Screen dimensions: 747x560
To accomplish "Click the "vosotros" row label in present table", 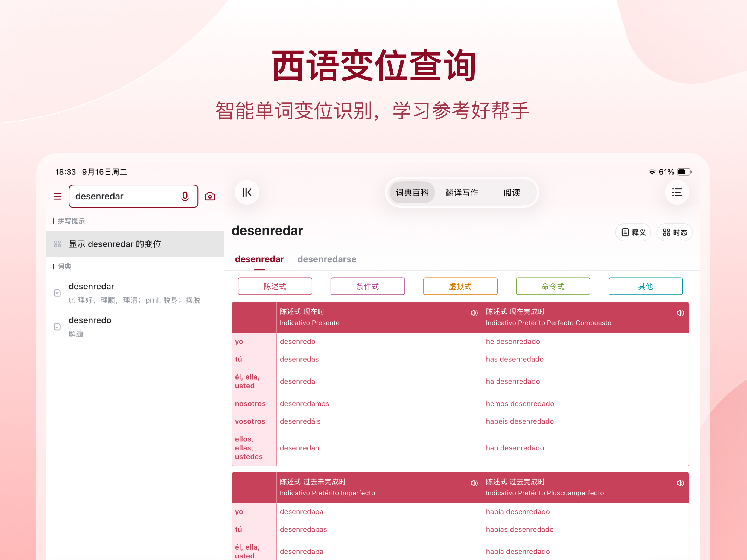I will pyautogui.click(x=250, y=421).
